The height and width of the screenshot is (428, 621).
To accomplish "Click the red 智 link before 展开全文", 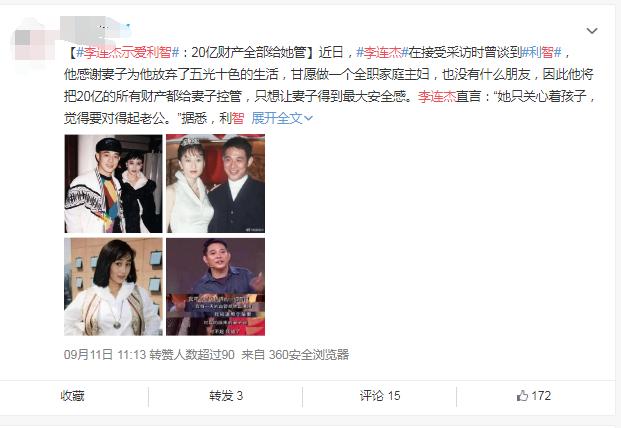I will click(238, 118).
